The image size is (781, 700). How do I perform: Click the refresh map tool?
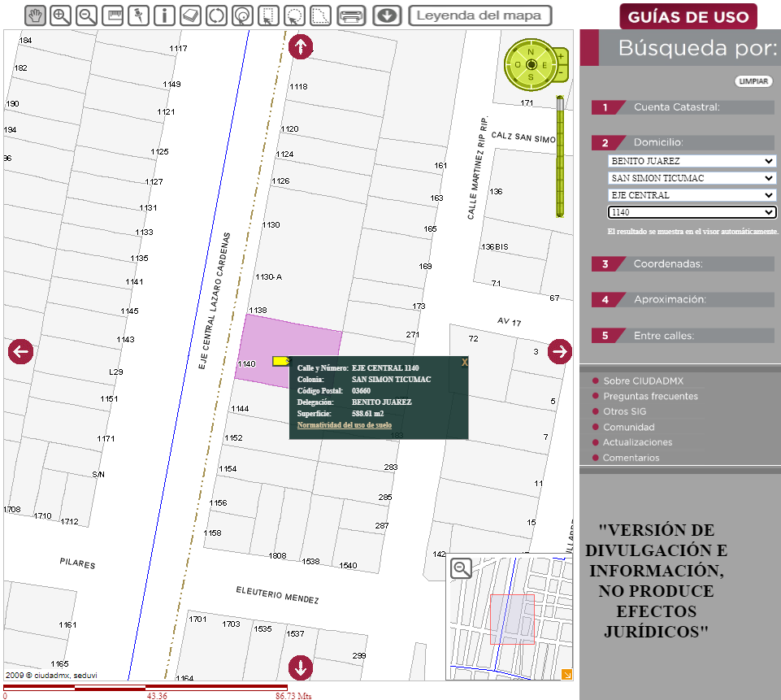216,16
